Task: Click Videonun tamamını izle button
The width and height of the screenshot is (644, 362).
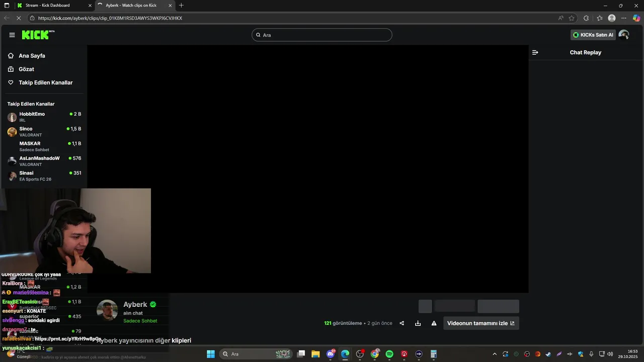Action: 481,323
